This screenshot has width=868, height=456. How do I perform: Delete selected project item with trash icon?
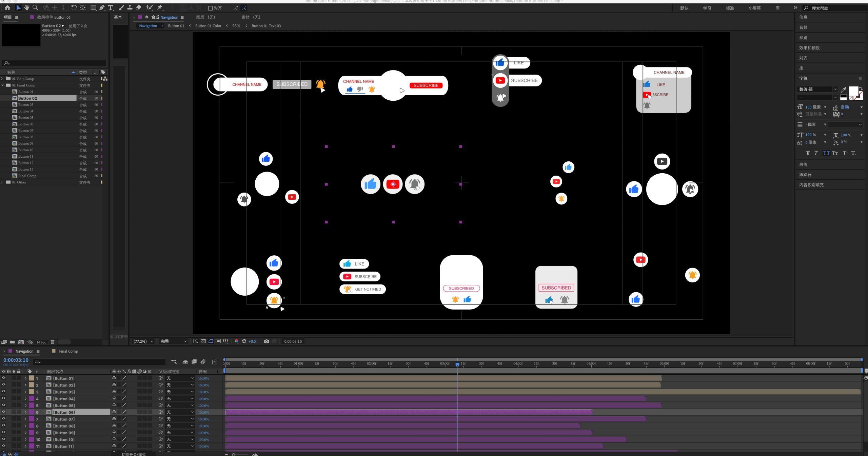[x=53, y=342]
